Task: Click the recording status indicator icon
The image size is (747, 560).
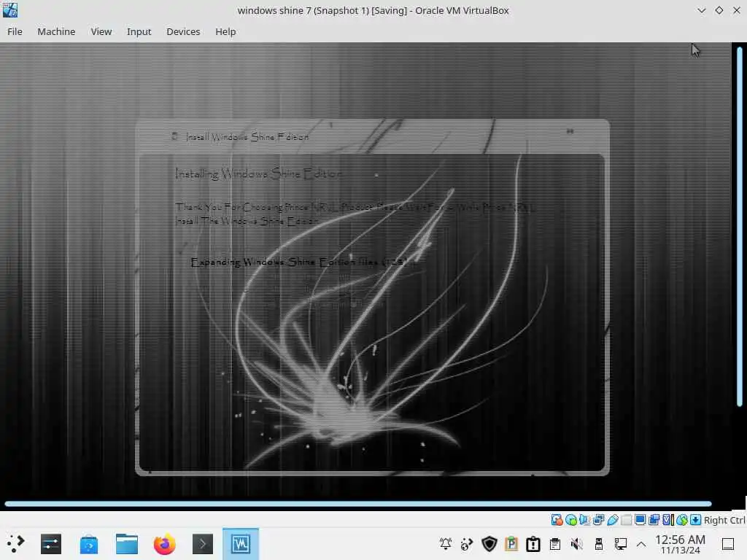Action: [654, 520]
